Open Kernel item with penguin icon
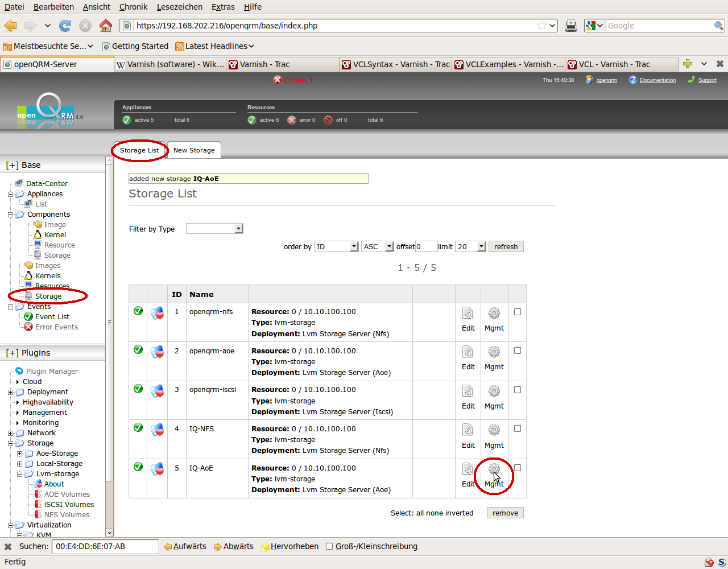728x569 pixels. [55, 235]
